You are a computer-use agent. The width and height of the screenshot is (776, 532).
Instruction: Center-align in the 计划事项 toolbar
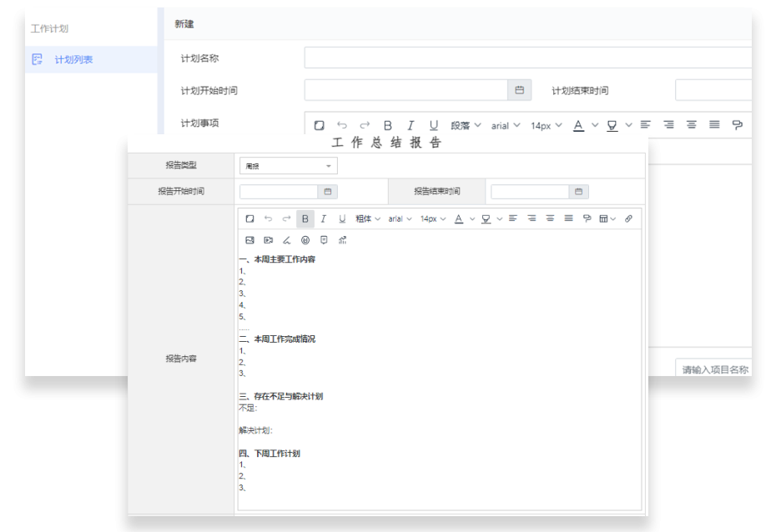[x=692, y=124]
